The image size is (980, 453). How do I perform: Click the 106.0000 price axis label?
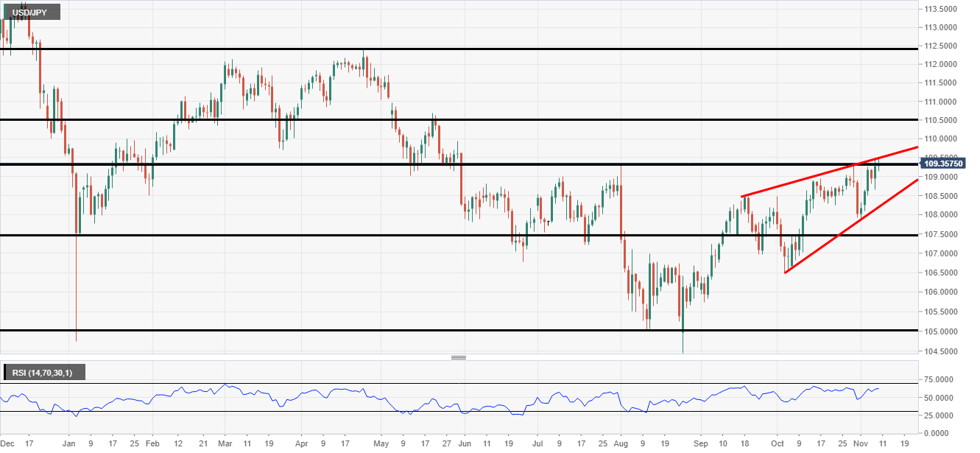coord(941,292)
